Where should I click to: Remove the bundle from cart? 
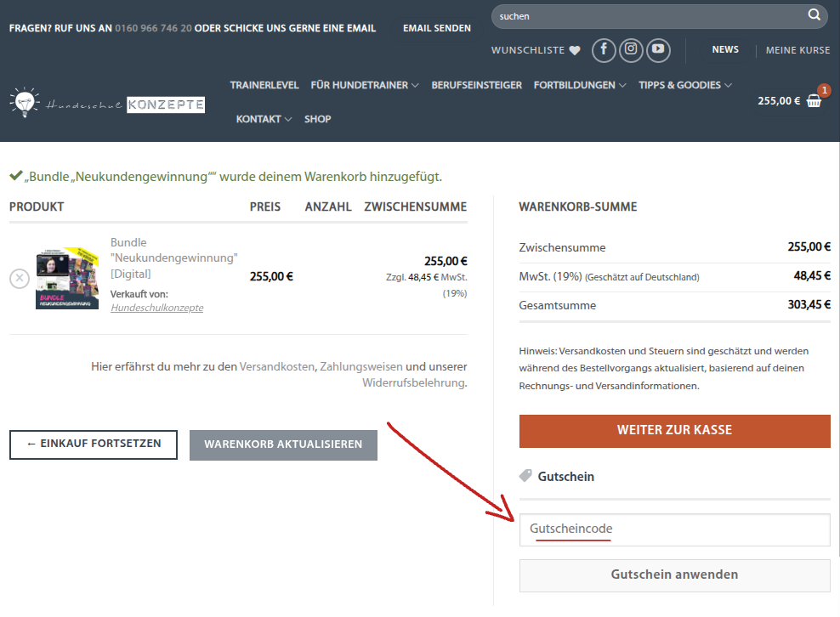point(20,278)
